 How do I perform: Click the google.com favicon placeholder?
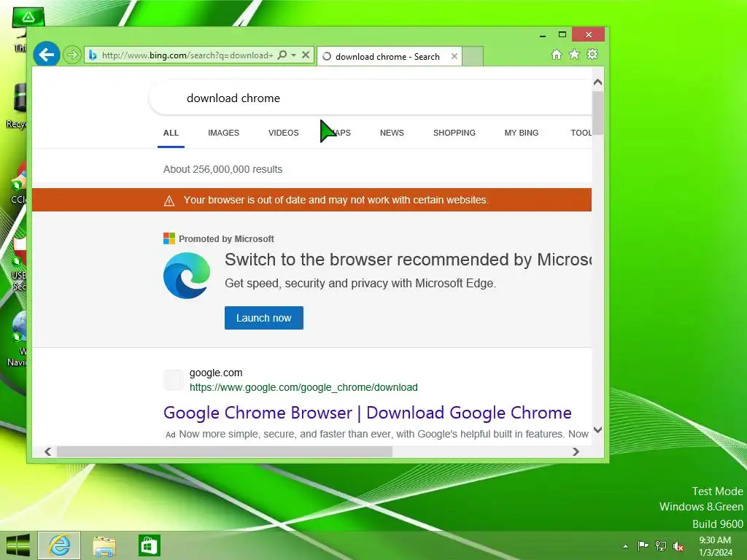pos(174,380)
